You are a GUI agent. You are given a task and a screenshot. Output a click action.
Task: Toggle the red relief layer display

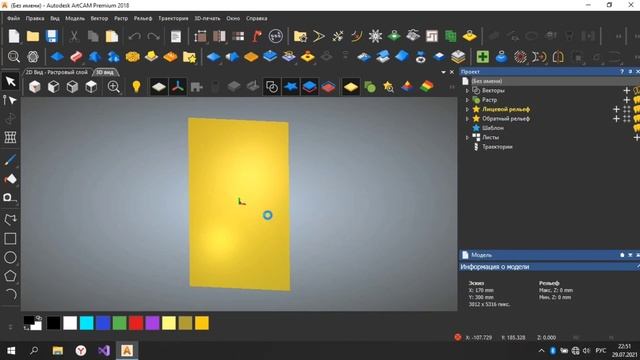coord(328,87)
